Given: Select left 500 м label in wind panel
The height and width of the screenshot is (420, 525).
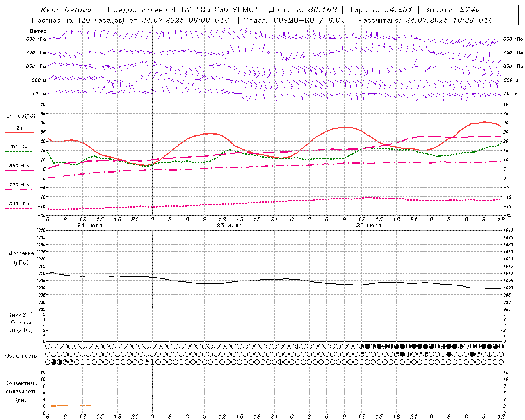Looking at the screenshot, I should [x=39, y=80].
